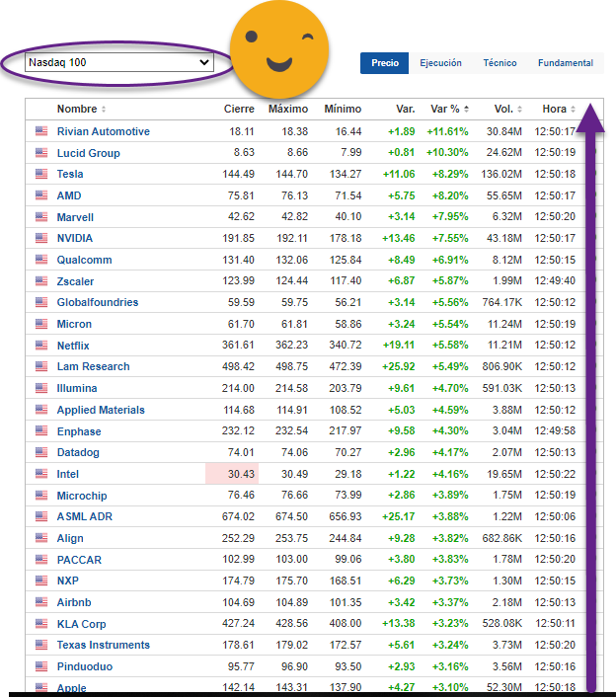Click the US flag beside Lam Research
616x697 pixels.
tap(41, 366)
